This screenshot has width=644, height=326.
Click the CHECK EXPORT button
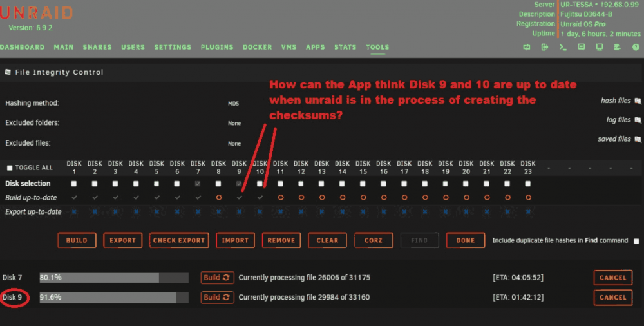tap(178, 240)
